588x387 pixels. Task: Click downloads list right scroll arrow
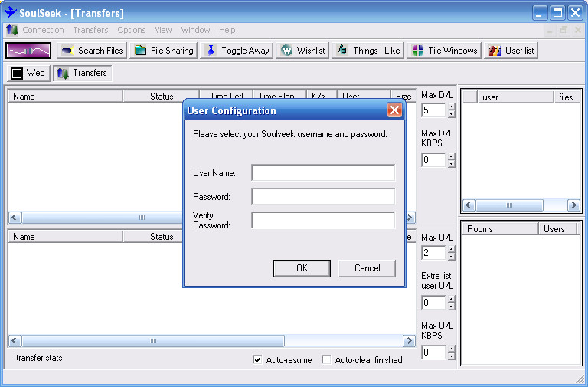pos(409,218)
